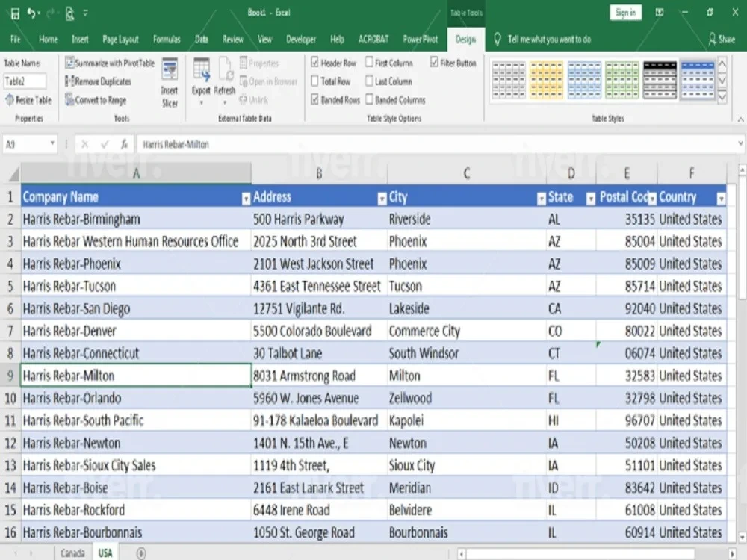The width and height of the screenshot is (747, 560).
Task: Click Convert to Range
Action: 96,100
